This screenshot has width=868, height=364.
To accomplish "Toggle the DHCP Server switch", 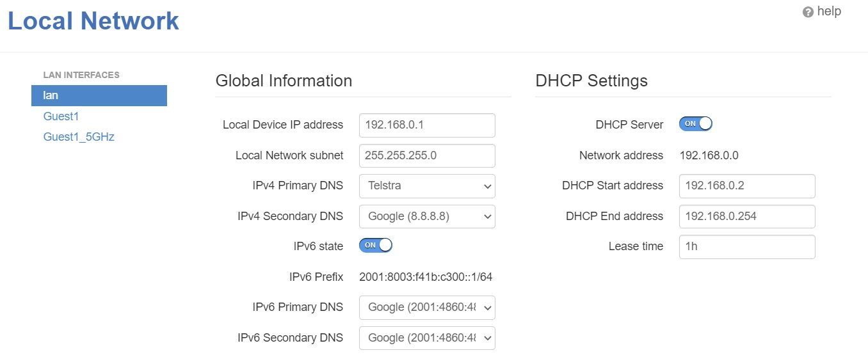I will point(696,124).
